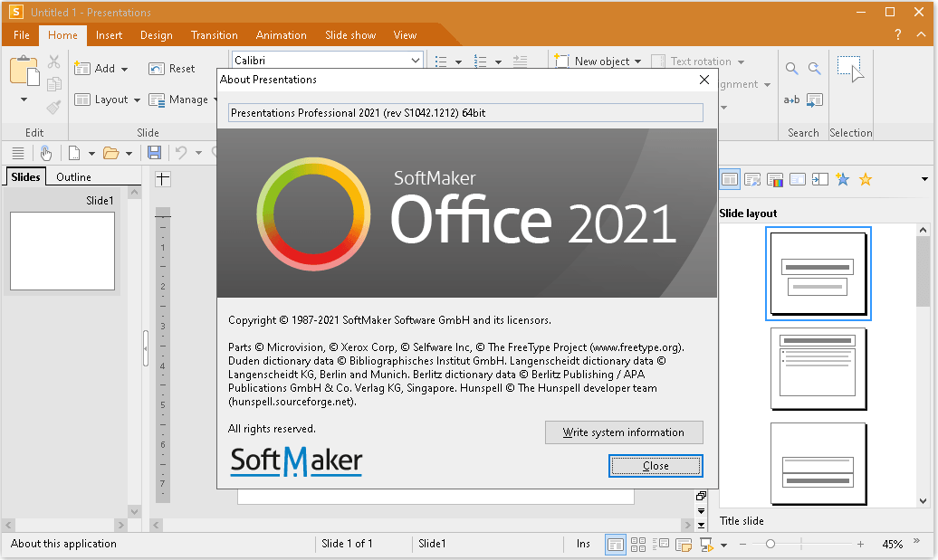938x560 pixels.
Task: Click the hamburger menu icon in quick toolbar
Action: (18, 153)
